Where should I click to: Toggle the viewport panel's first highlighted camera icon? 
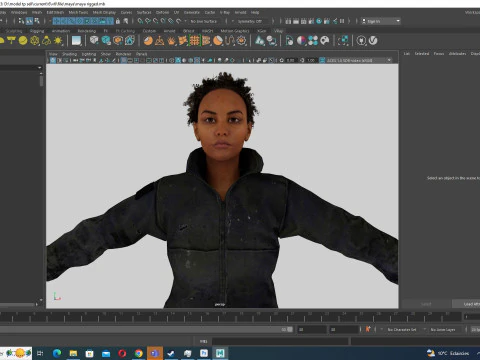[53, 60]
